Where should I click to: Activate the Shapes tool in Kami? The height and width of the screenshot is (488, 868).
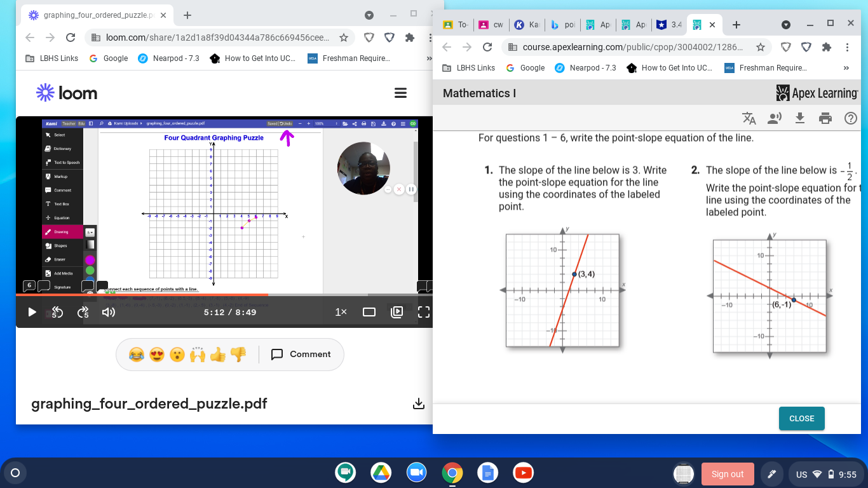tap(62, 245)
